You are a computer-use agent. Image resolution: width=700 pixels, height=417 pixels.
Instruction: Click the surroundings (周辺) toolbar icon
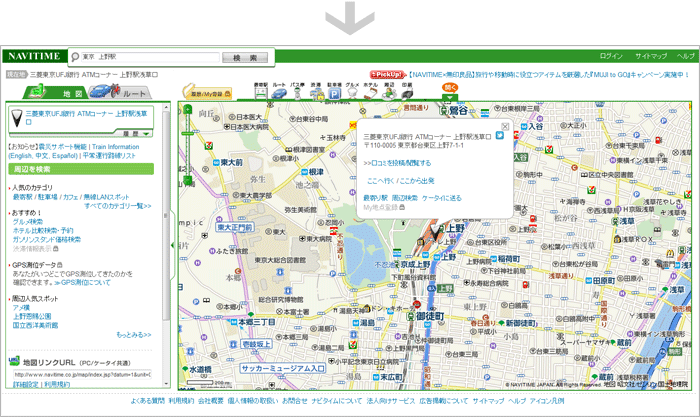pos(389,91)
